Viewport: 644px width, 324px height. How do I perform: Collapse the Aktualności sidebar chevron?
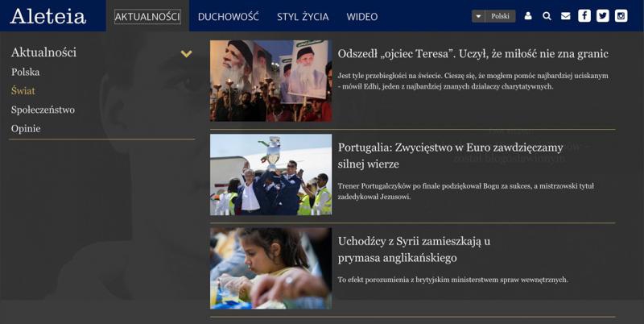tap(186, 54)
